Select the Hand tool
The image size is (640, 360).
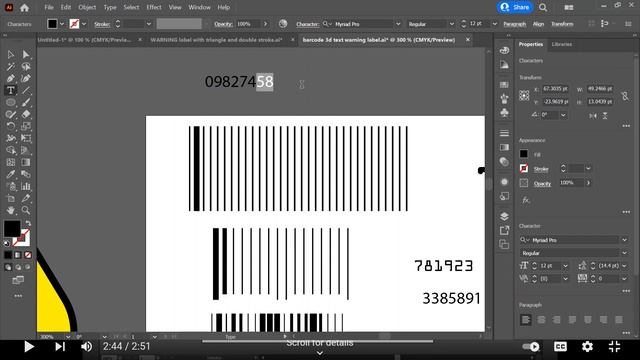pyautogui.click(x=11, y=210)
